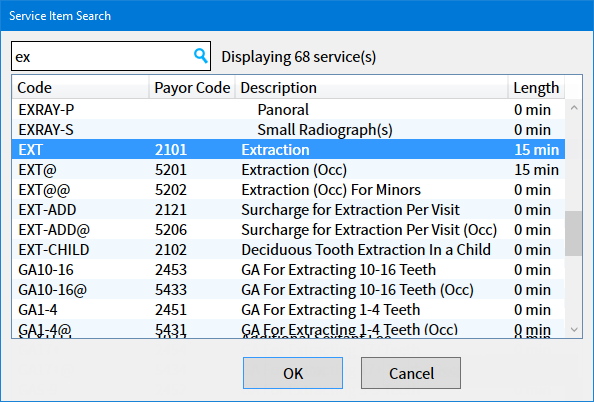Select the GA1-4 row with code 2451
Screen dimensions: 594x402
(288, 310)
